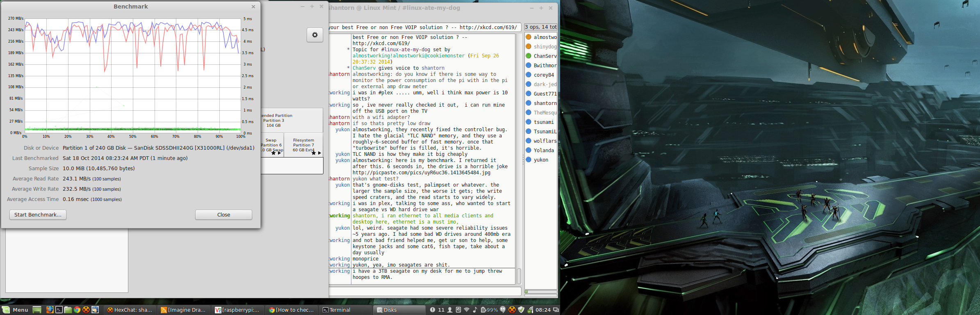Open the Wi-Fi network tray icon

tap(466, 310)
